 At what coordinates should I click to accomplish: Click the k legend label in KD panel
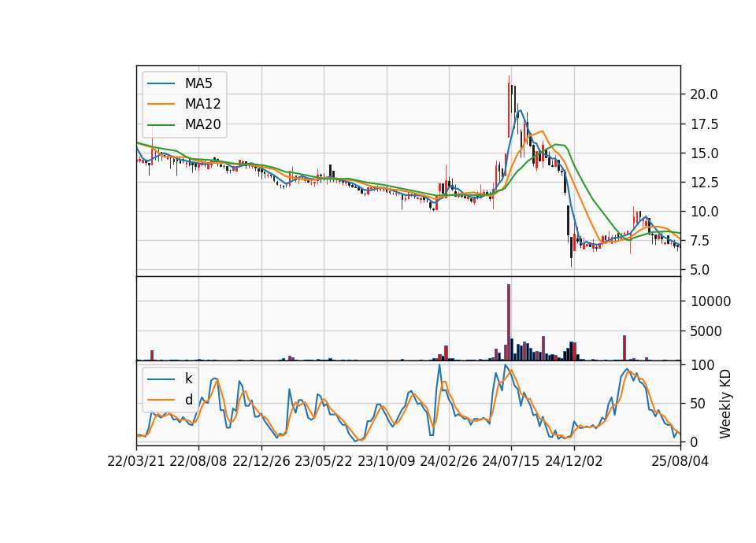[188, 379]
